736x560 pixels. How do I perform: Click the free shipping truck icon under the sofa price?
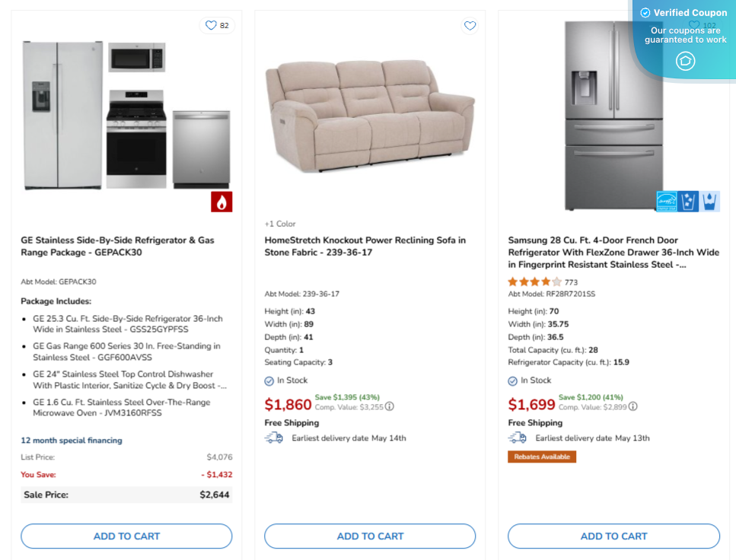coord(275,437)
